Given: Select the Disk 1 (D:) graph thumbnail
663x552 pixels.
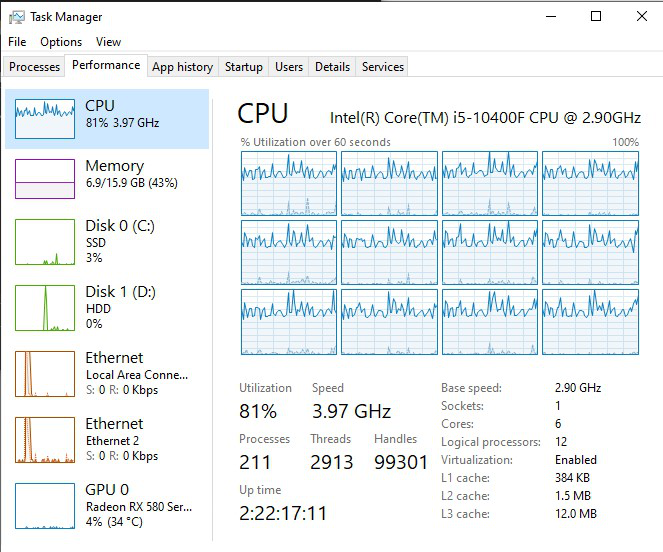Looking at the screenshot, I should click(45, 309).
